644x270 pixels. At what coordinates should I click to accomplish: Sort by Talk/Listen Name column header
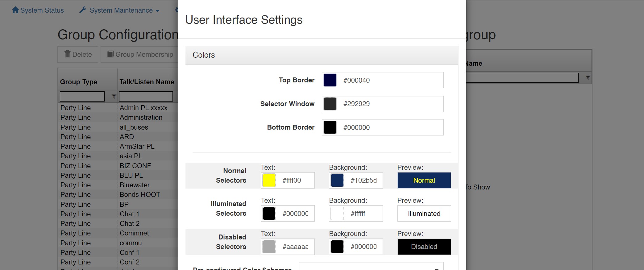(x=147, y=82)
